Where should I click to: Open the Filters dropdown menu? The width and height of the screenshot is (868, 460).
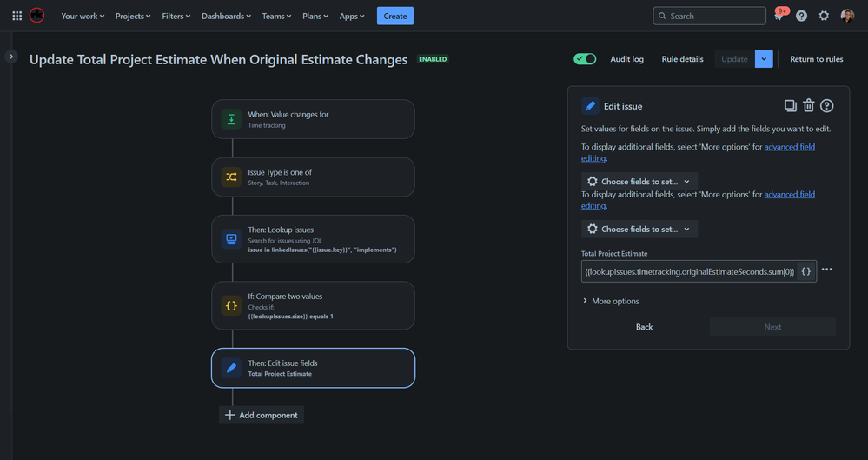point(176,16)
